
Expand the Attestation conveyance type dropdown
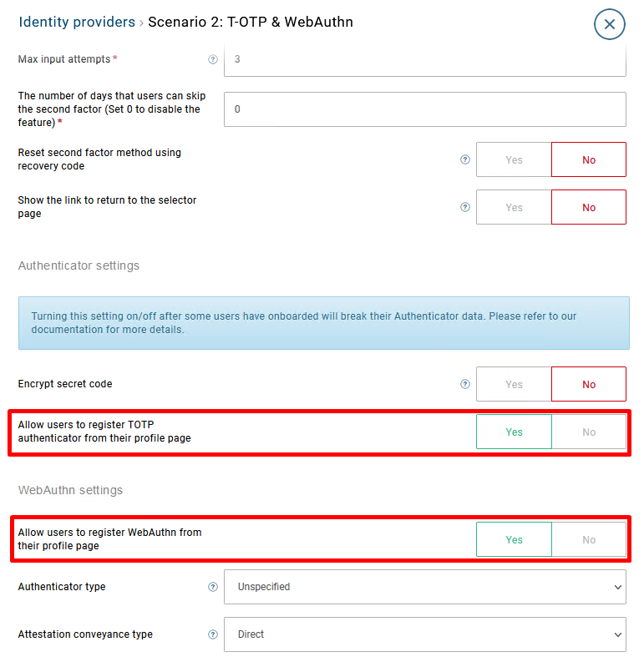[x=424, y=634]
